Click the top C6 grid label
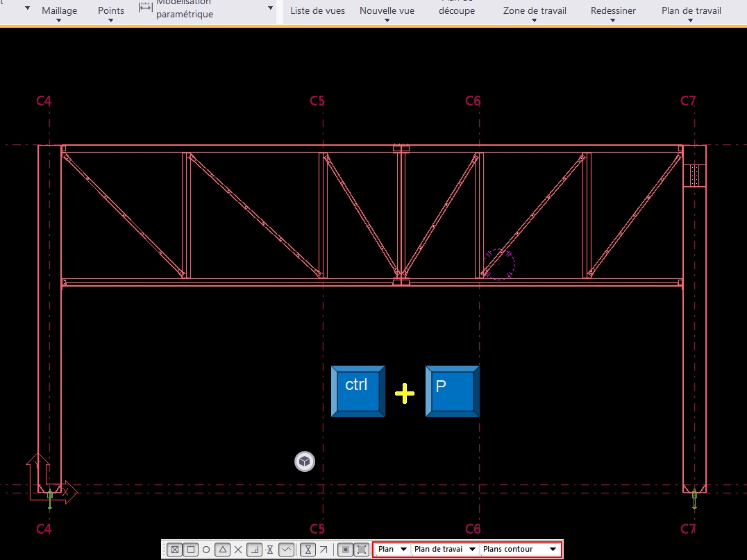Screen dimensions: 747x560 coord(473,101)
